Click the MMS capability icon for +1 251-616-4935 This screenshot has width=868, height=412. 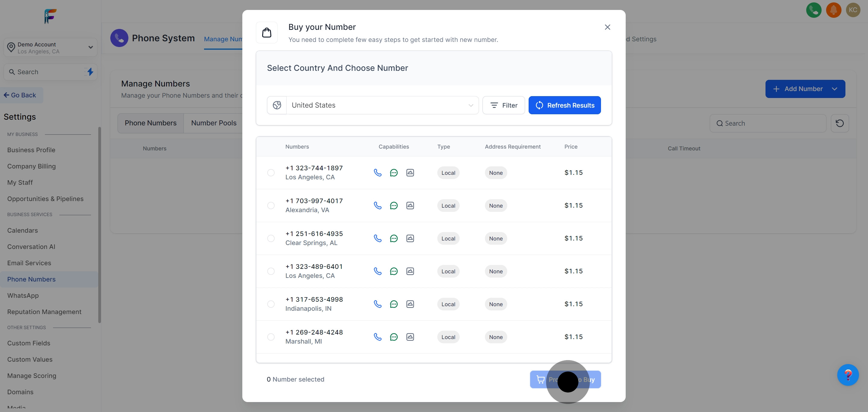tap(410, 238)
